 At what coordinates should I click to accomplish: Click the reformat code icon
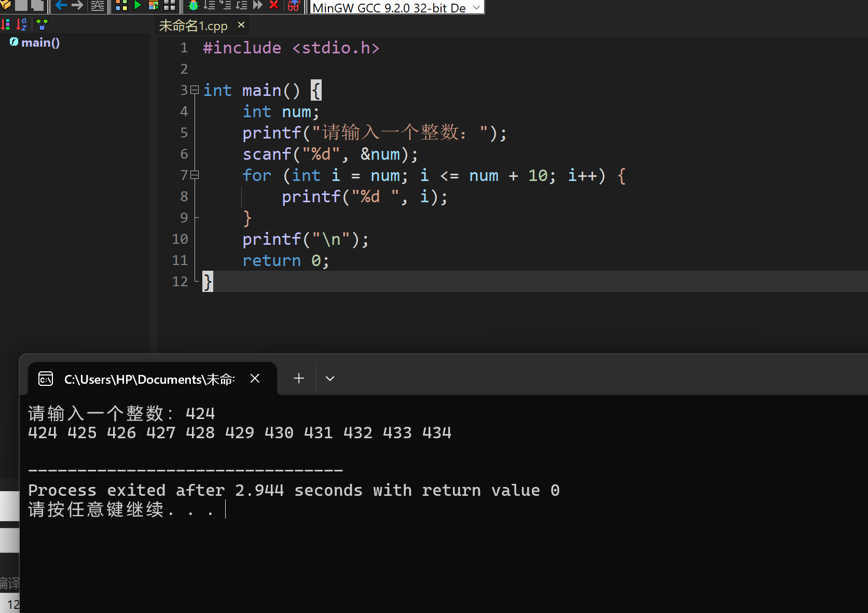(98, 5)
